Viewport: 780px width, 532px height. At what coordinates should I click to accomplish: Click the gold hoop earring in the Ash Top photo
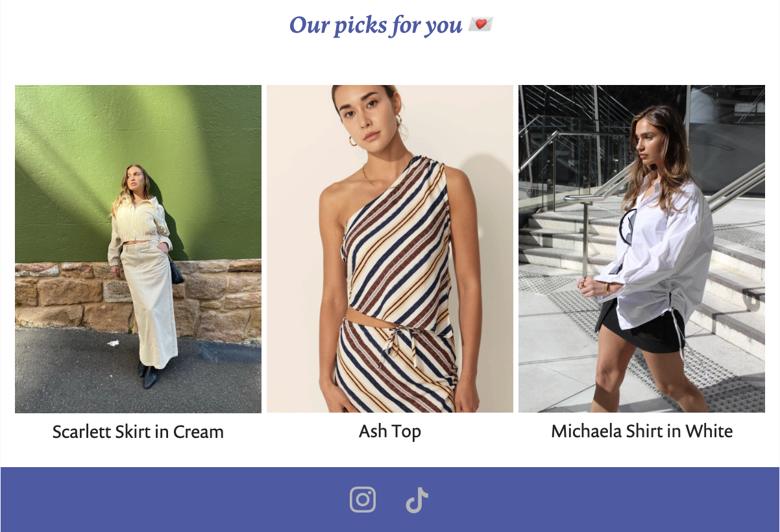(353, 140)
